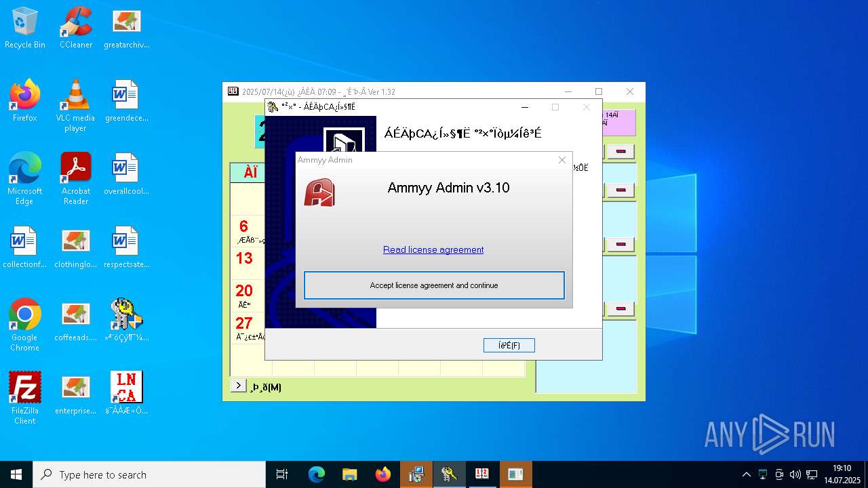Select date 20 in the calendar
Screen dimensions: 868x488
click(244, 291)
